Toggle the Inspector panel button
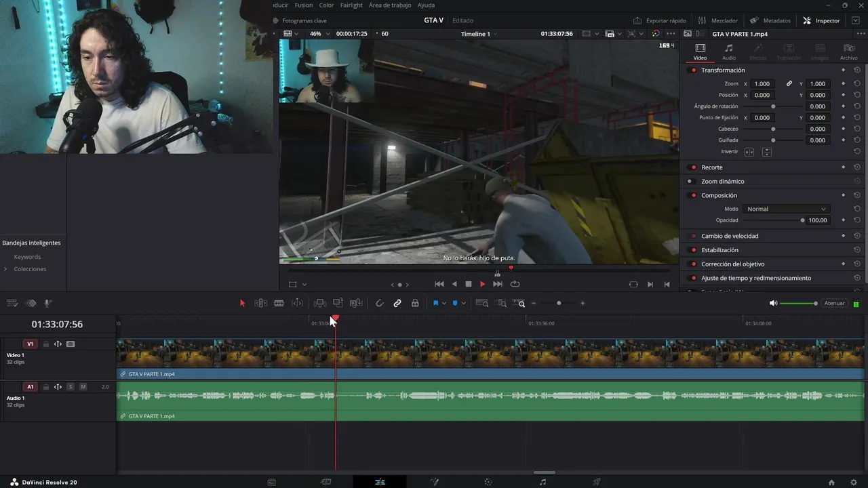The width and height of the screenshot is (868, 488). tap(821, 20)
